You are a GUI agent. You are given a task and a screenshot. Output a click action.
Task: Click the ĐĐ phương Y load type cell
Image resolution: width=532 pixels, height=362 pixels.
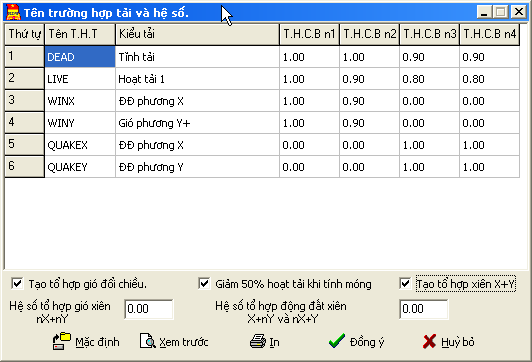click(197, 167)
